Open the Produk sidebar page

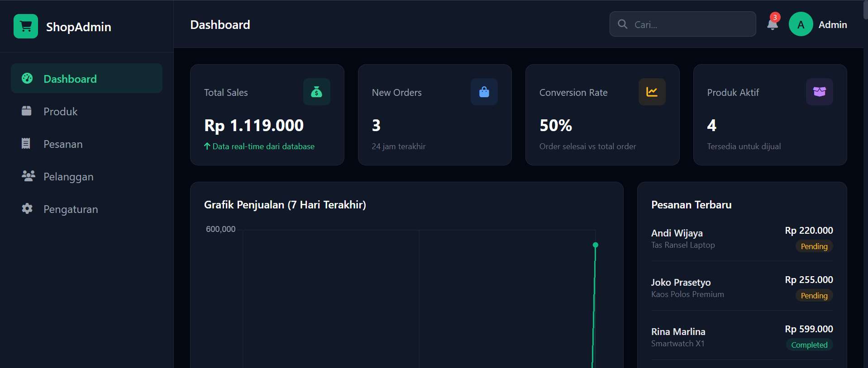coord(86,111)
